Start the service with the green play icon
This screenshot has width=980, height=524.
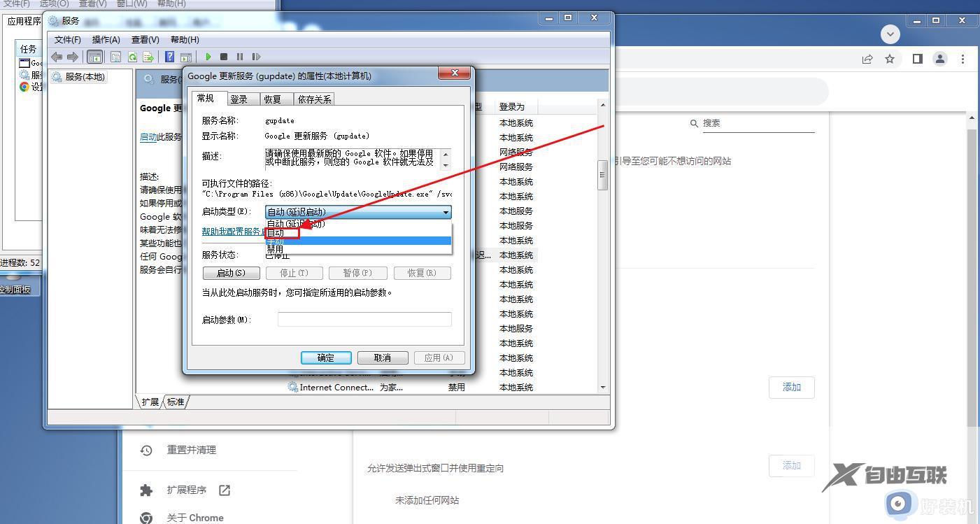[208, 57]
